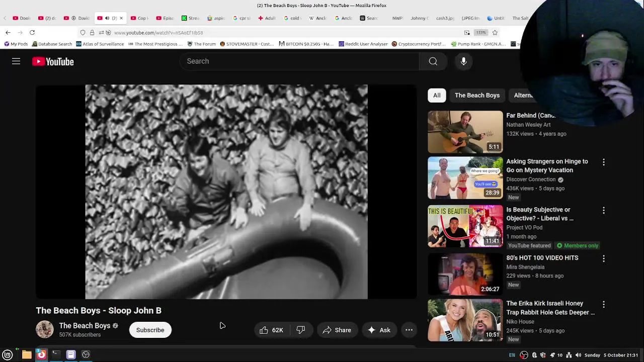Screen dimensions: 644x362
Task: Open the EN keyboard layout indicator
Action: point(512,355)
